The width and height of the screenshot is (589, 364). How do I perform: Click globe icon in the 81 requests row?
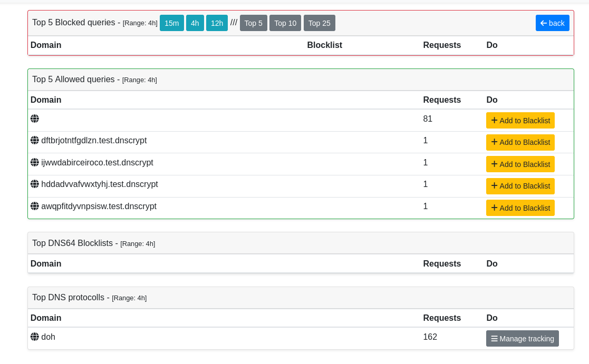35,119
